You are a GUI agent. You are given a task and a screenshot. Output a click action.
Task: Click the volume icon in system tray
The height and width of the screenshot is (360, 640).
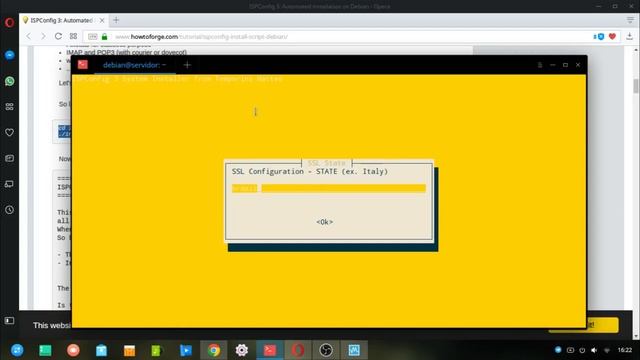click(x=594, y=350)
